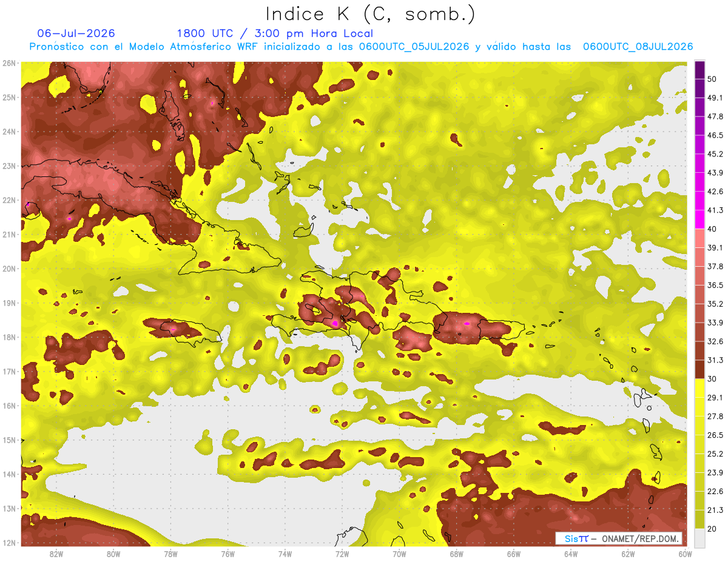The width and height of the screenshot is (728, 562).
Task: Click the '35.2' color scale value
Action: pos(715,304)
